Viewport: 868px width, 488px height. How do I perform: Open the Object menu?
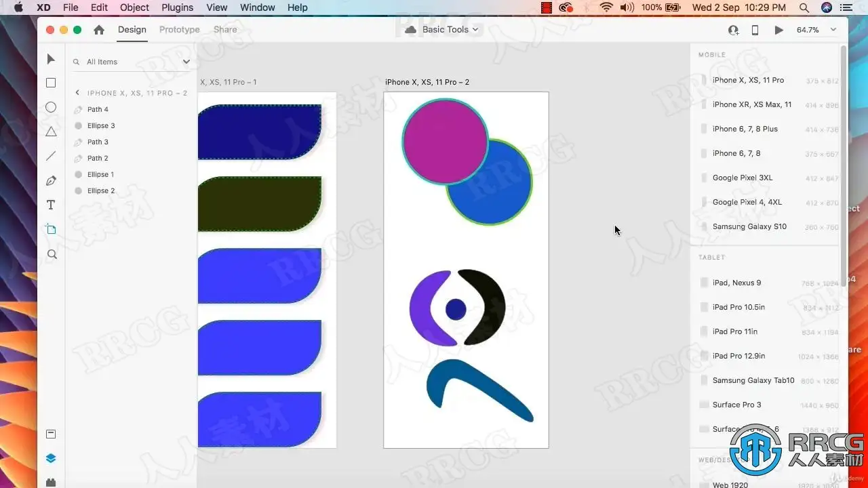[134, 7]
